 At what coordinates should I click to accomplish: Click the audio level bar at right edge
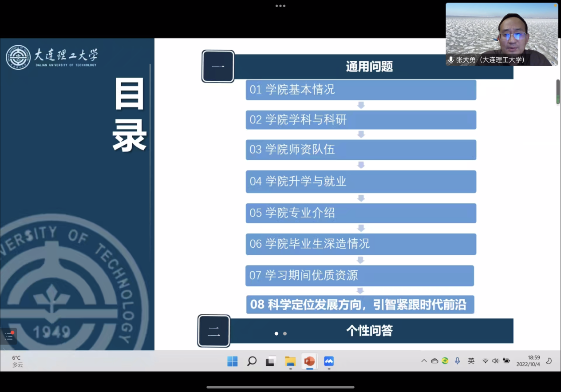(558, 92)
